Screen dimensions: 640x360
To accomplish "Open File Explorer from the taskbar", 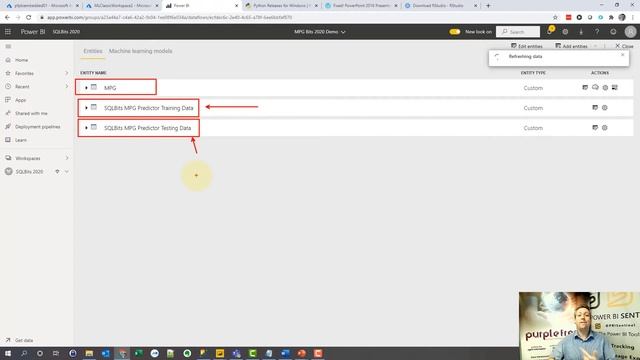I will tap(89, 353).
